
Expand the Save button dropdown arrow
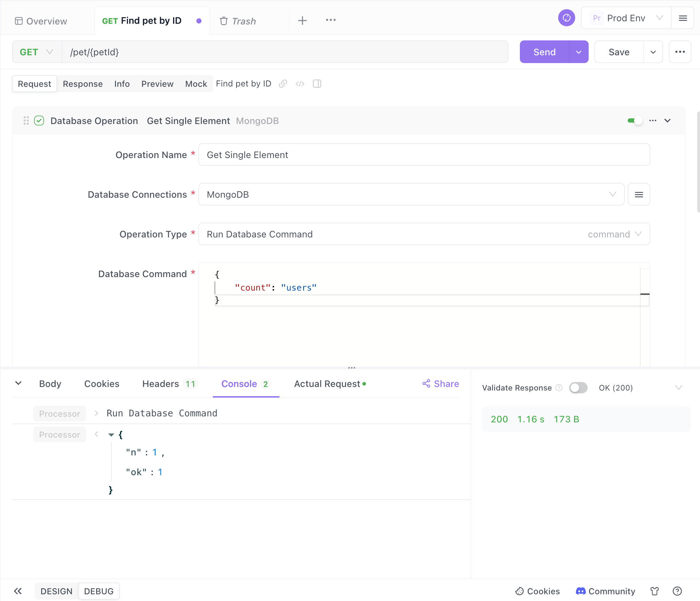[653, 52]
